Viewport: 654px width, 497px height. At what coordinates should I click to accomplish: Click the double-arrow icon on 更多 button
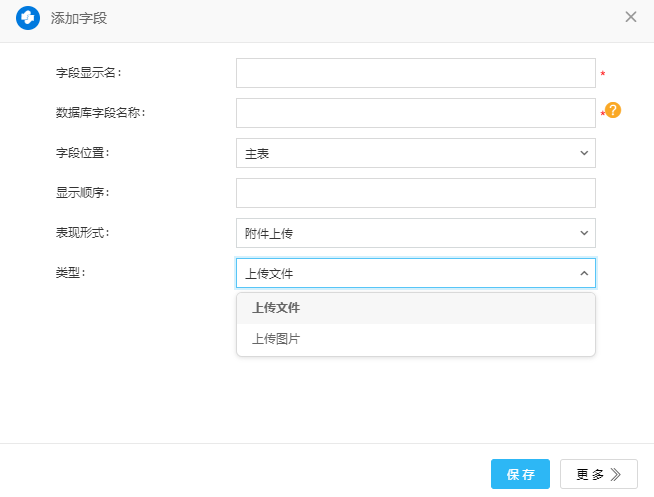point(617,474)
